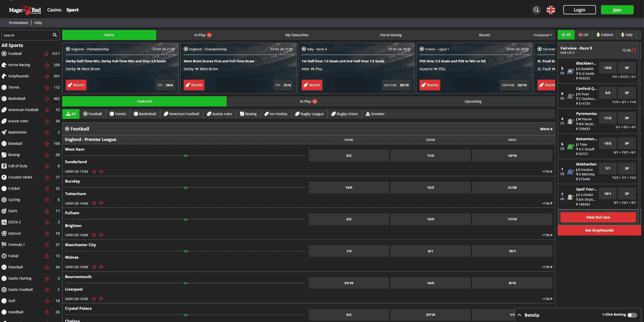Open the Sport menu in the header
The height and width of the screenshot is (322, 644).
click(x=72, y=9)
